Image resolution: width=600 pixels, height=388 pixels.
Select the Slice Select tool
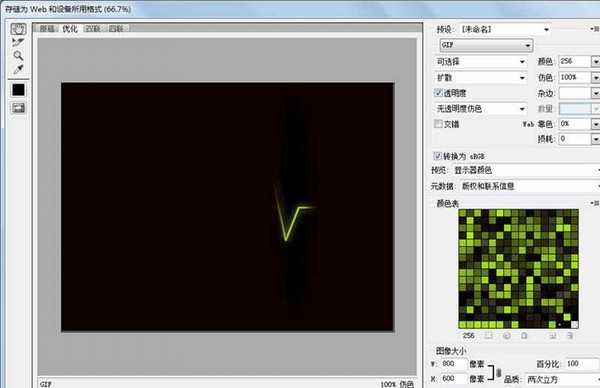click(18, 42)
